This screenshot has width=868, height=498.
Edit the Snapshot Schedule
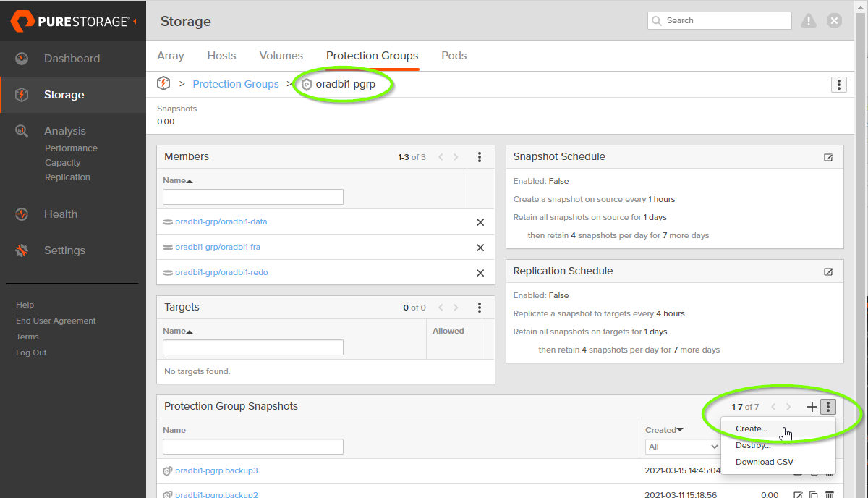point(828,157)
